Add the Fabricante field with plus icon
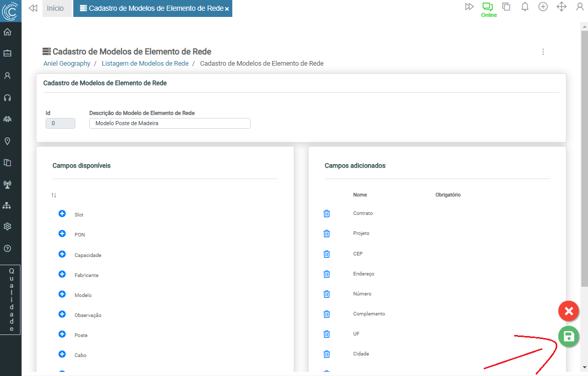 [62, 274]
